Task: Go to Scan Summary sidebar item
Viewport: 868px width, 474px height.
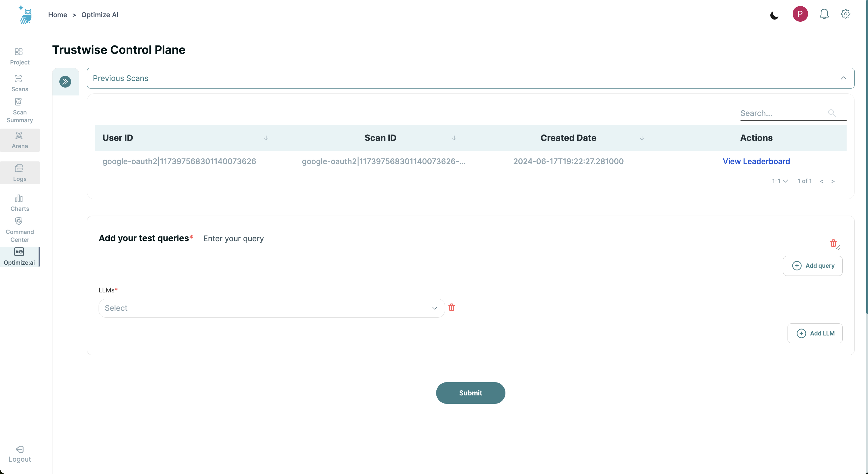Action: tap(20, 111)
